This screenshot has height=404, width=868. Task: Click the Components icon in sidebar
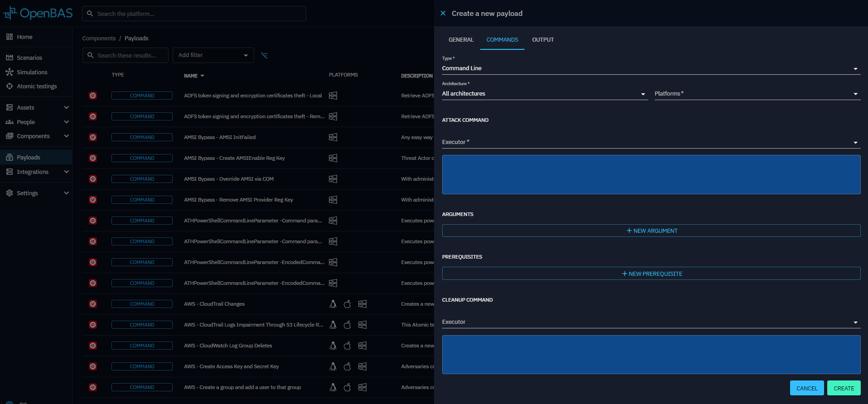[x=10, y=136]
